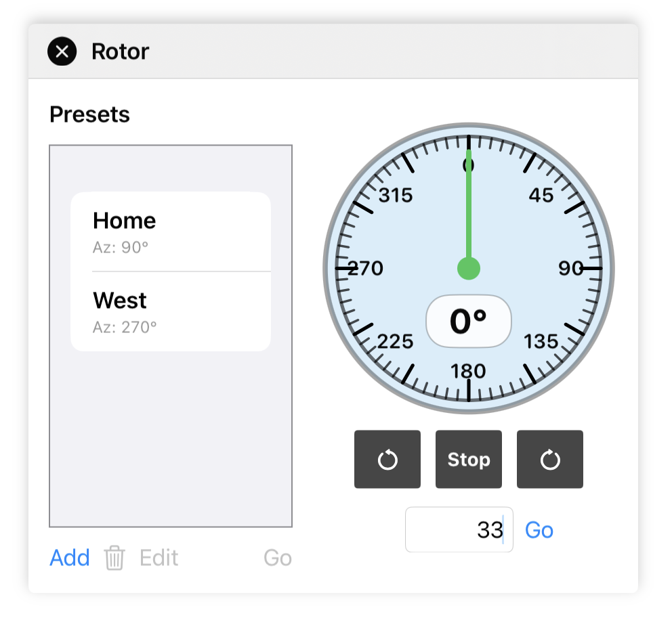Add a new preset
This screenshot has width=672, height=639.
point(70,558)
